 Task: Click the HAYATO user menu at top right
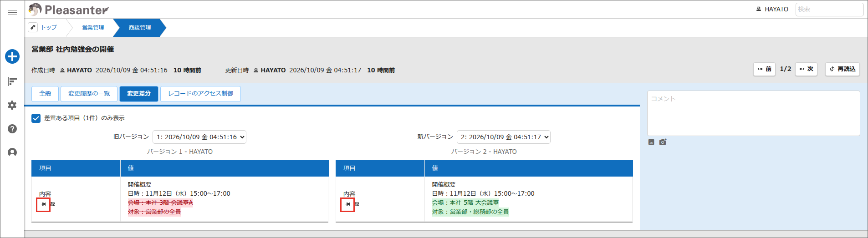pos(772,9)
